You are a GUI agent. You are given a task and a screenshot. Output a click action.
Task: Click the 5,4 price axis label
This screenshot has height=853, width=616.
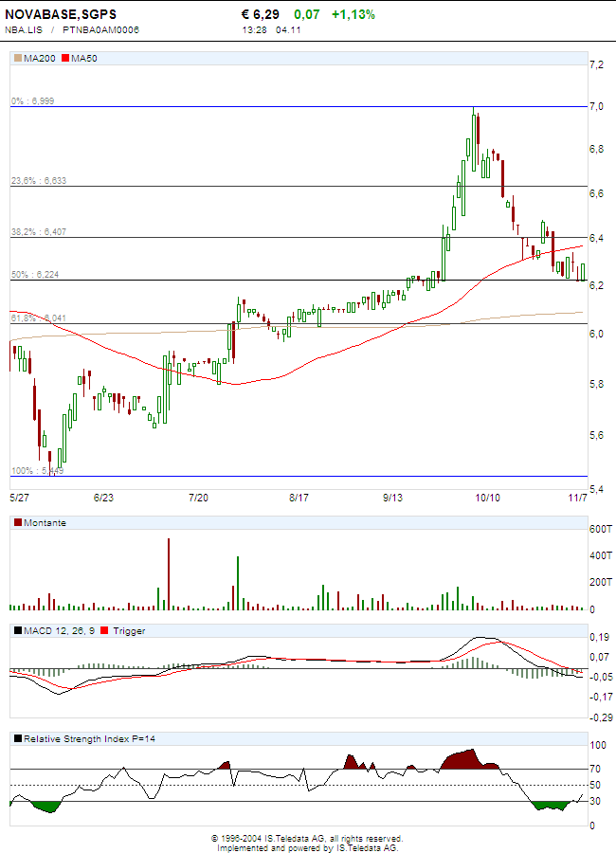point(596,490)
